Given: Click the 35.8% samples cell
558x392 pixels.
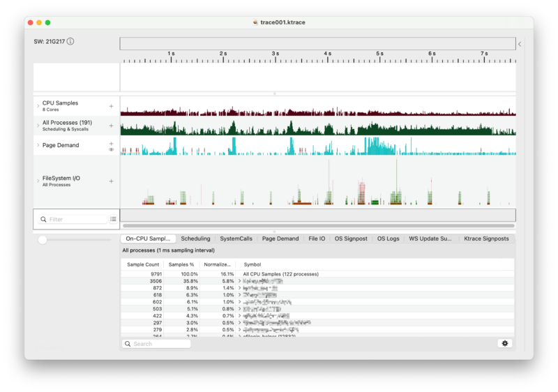Looking at the screenshot, I should coord(190,281).
